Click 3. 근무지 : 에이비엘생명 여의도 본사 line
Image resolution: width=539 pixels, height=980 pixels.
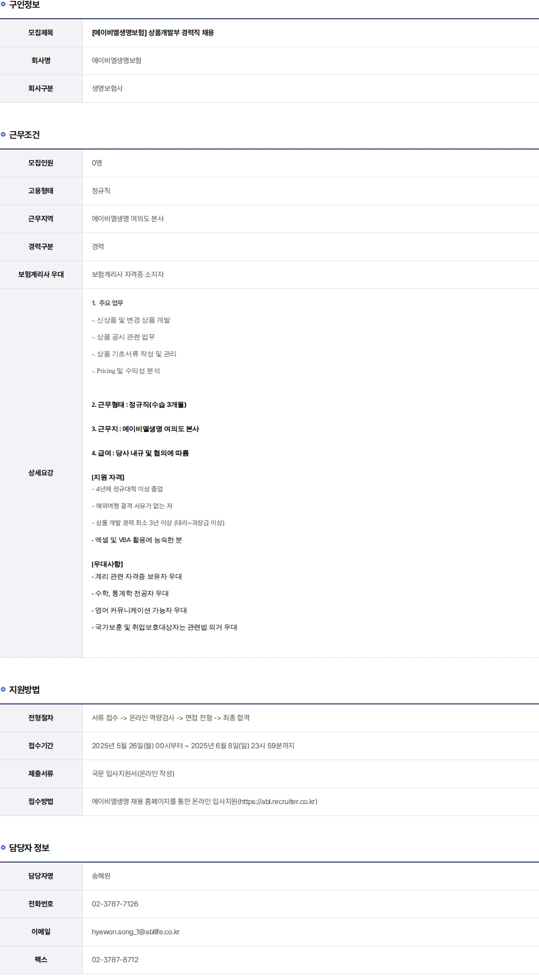[x=145, y=429]
